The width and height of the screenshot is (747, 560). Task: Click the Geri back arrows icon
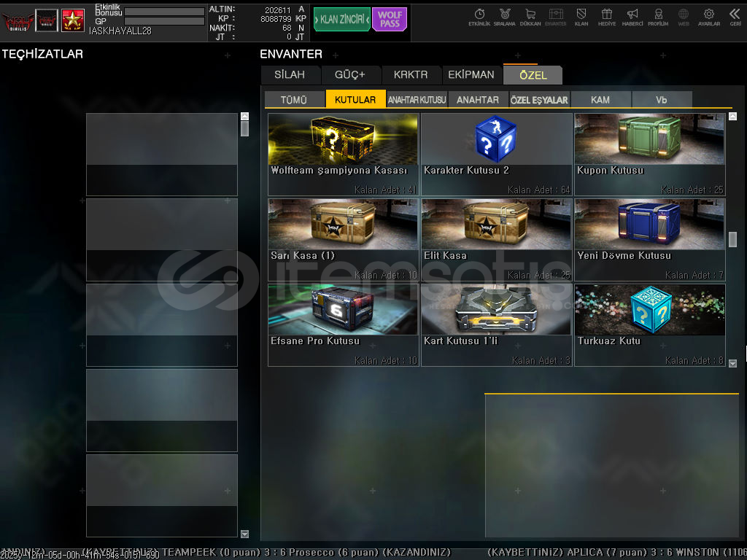pos(735,17)
